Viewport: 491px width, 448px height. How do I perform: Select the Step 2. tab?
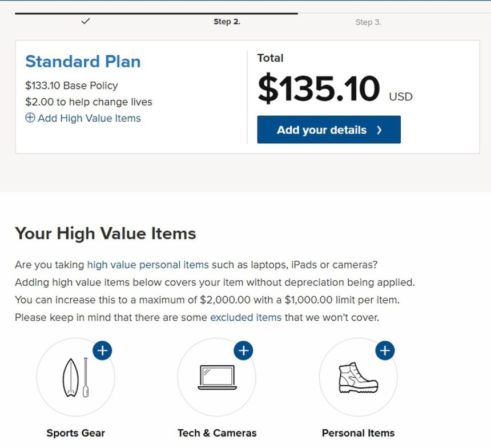click(x=227, y=22)
